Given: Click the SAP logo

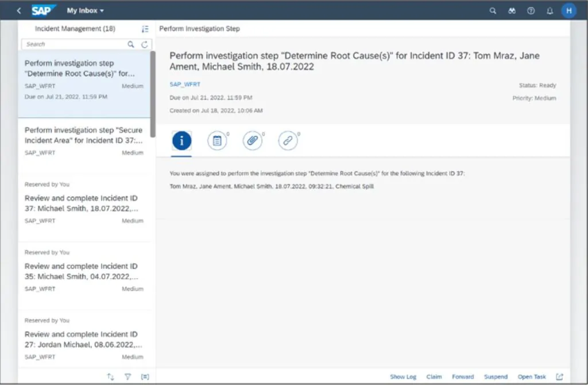Looking at the screenshot, I should (x=44, y=10).
